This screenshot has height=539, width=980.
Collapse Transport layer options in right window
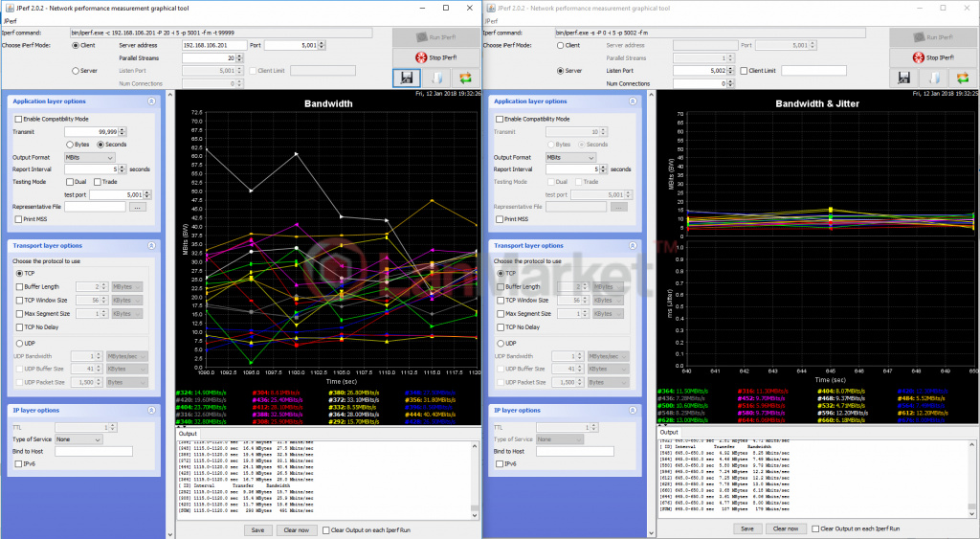click(x=633, y=245)
